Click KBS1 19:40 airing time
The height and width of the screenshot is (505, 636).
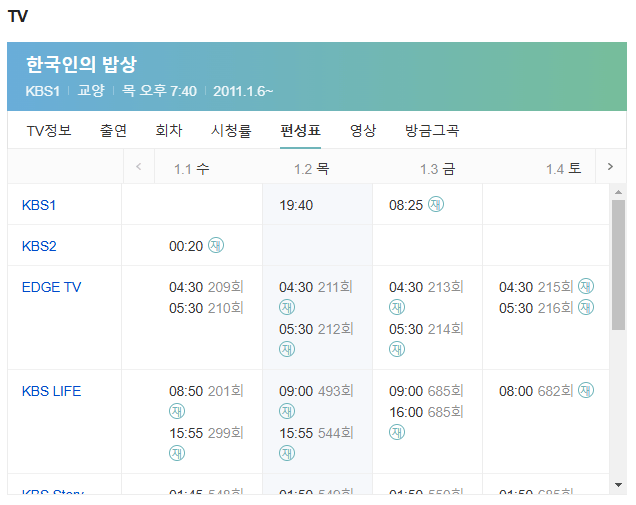point(296,205)
